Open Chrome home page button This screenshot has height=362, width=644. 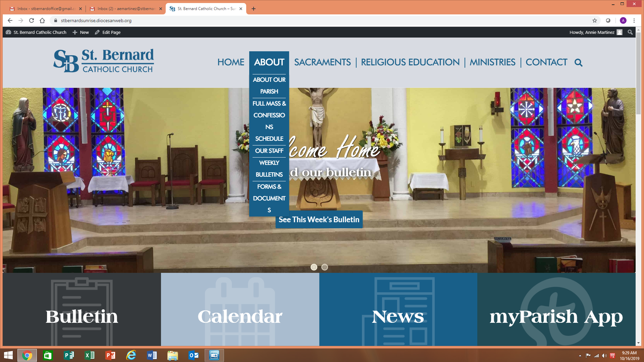click(42, 20)
